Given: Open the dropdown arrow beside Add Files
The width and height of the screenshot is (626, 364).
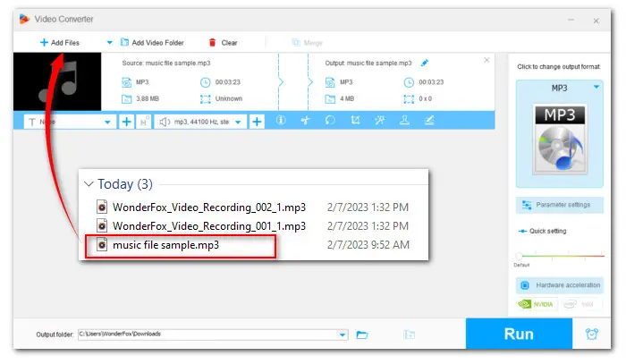Looking at the screenshot, I should pyautogui.click(x=109, y=42).
